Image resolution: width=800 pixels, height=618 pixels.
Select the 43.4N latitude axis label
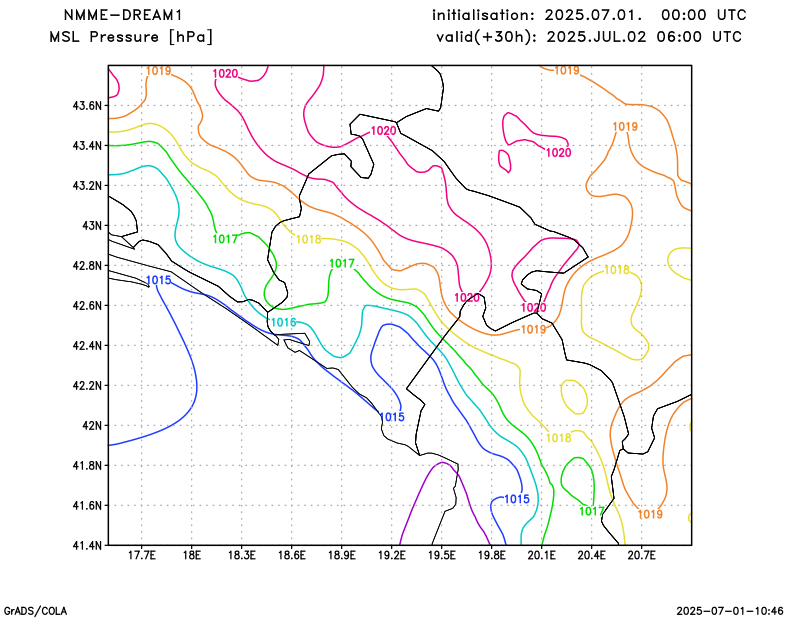point(88,146)
